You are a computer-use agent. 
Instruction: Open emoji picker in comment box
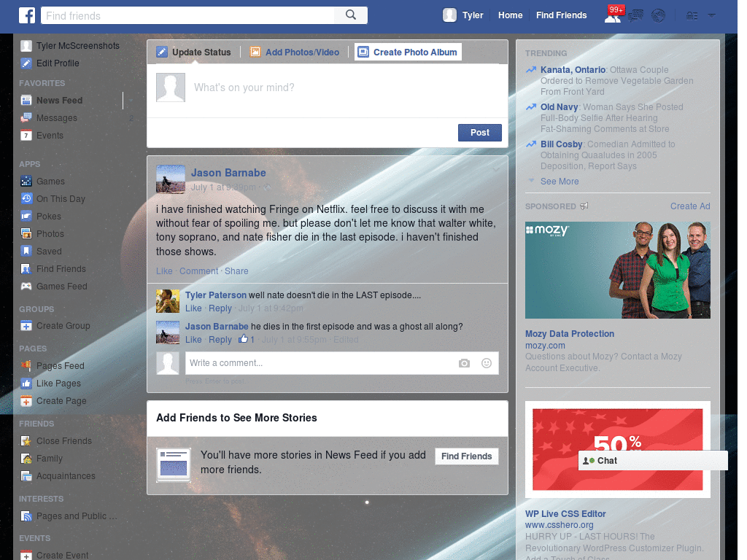(487, 363)
